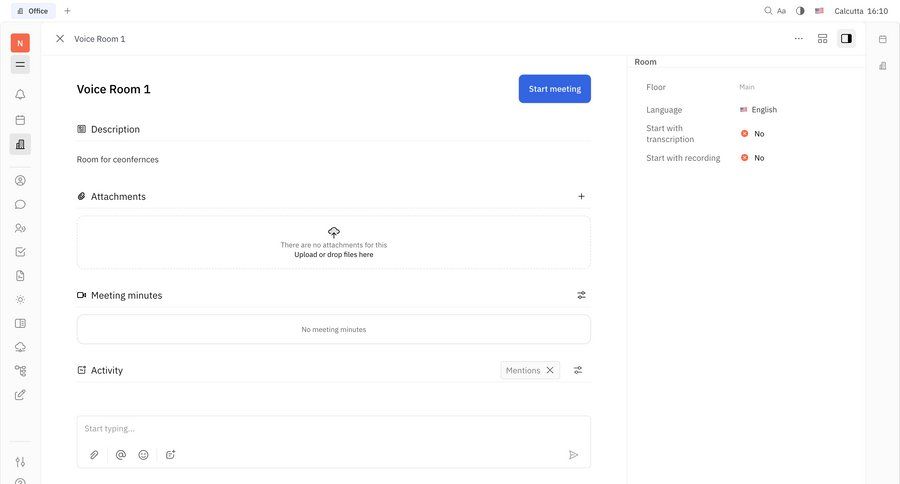Edit the Voice Room 1 title

coord(114,89)
